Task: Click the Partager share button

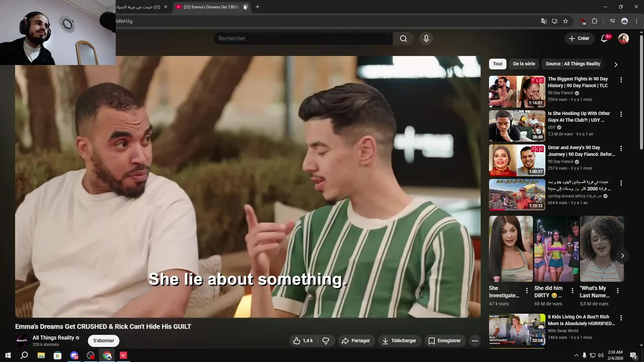Action: tap(356, 341)
